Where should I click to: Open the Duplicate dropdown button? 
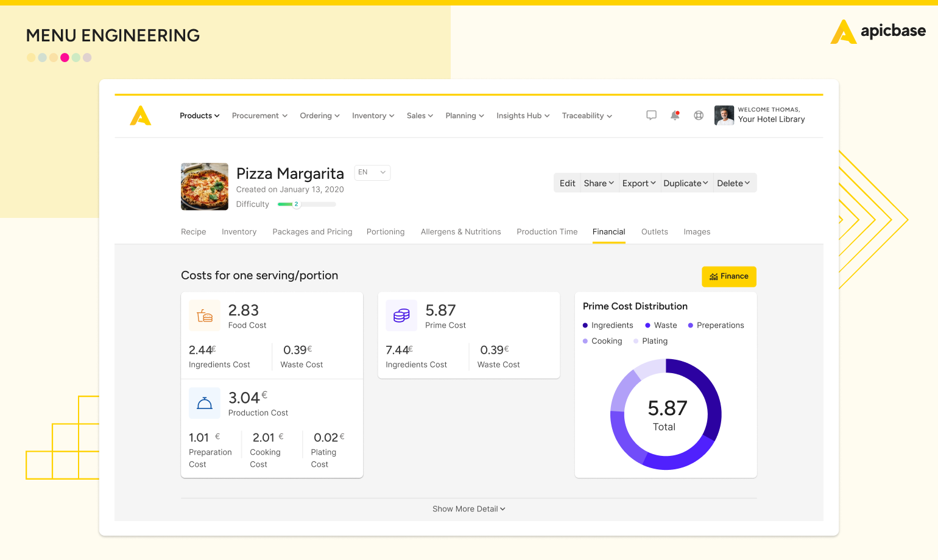coord(686,183)
